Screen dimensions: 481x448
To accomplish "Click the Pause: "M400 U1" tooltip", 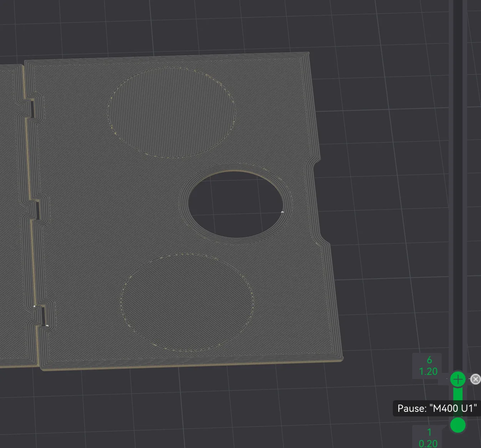I will [x=437, y=408].
